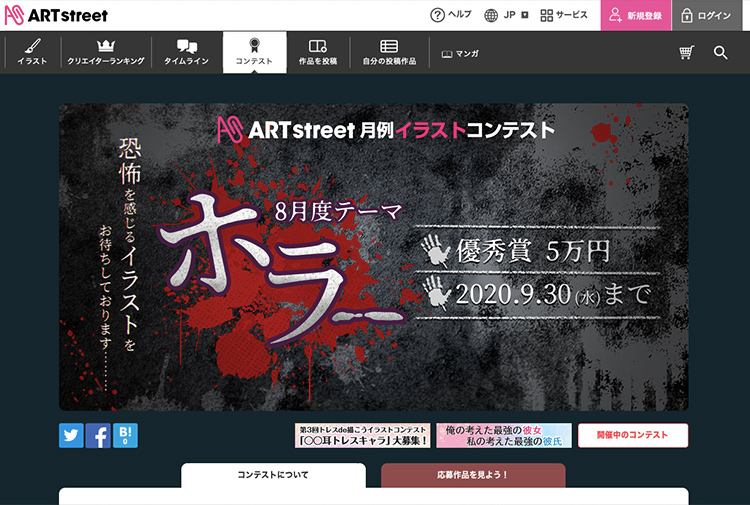Select the コンテスト ribbon tab
This screenshot has height=505, width=750.
tap(254, 53)
